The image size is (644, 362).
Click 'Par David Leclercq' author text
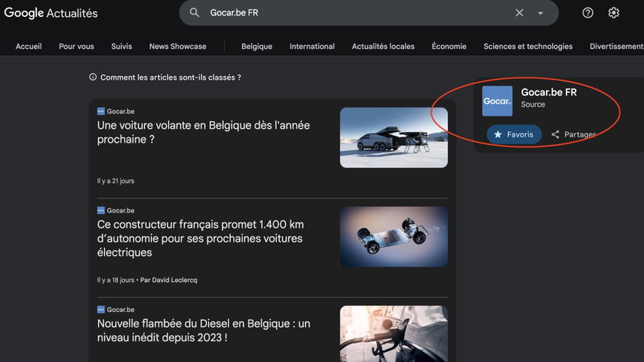(169, 280)
